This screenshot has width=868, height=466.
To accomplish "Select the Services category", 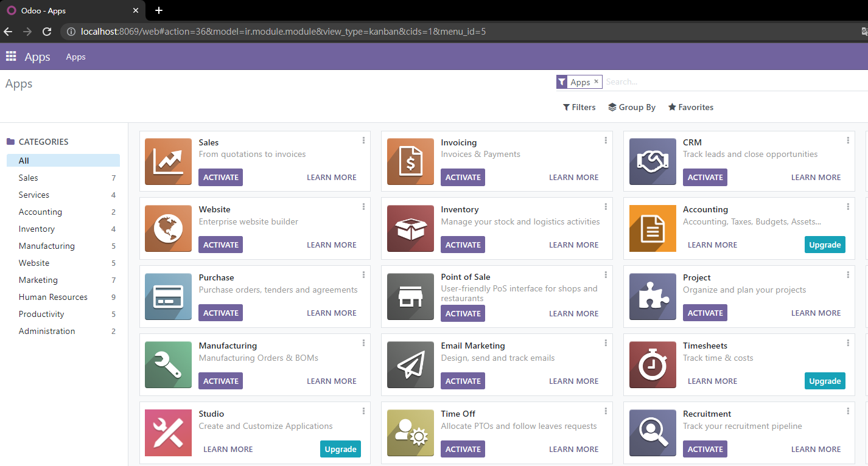I will [x=63, y=195].
